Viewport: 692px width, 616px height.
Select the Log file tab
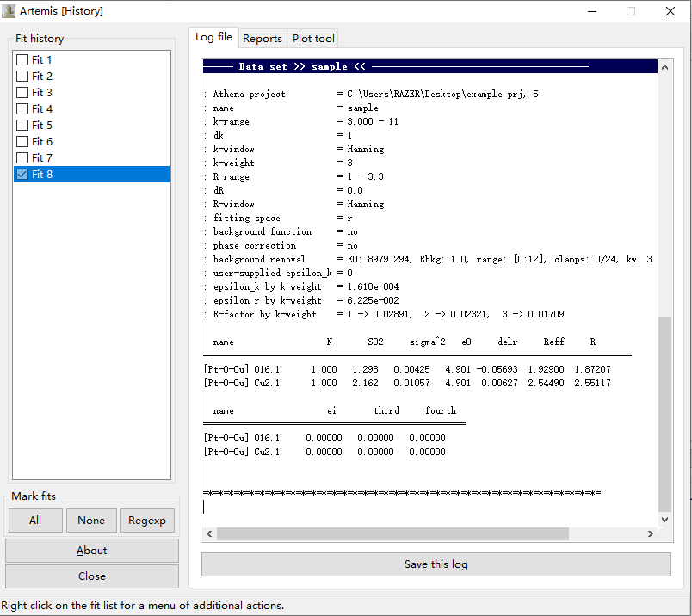[x=213, y=37]
